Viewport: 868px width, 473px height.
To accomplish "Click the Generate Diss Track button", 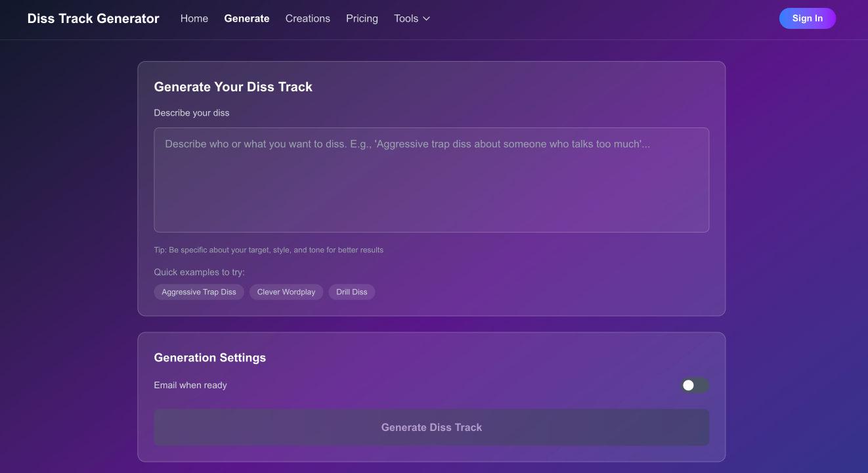I will point(431,427).
